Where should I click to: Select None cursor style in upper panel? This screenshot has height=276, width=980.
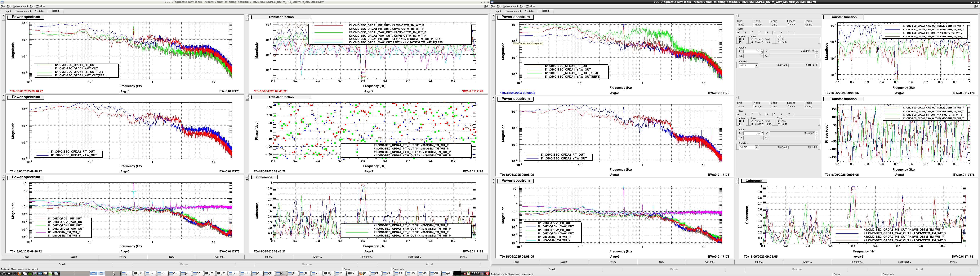[752, 40]
